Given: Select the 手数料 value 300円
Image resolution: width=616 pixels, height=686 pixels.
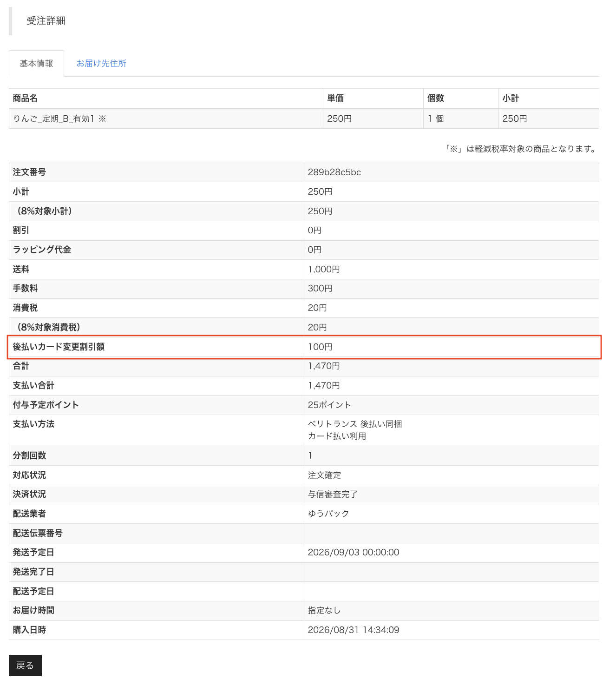Looking at the screenshot, I should point(320,289).
